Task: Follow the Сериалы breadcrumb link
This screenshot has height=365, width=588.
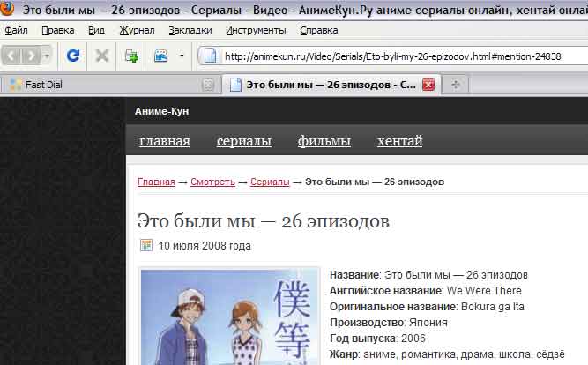Action: coord(270,182)
